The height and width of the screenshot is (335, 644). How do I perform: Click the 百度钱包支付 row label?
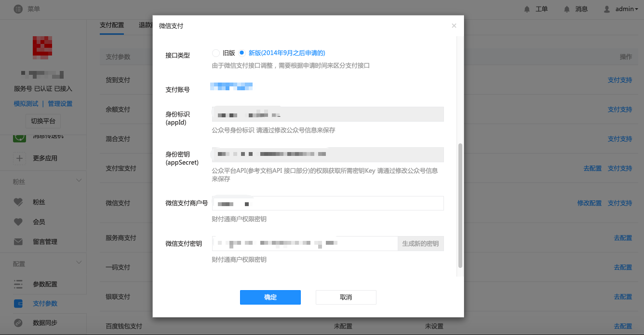pos(123,326)
